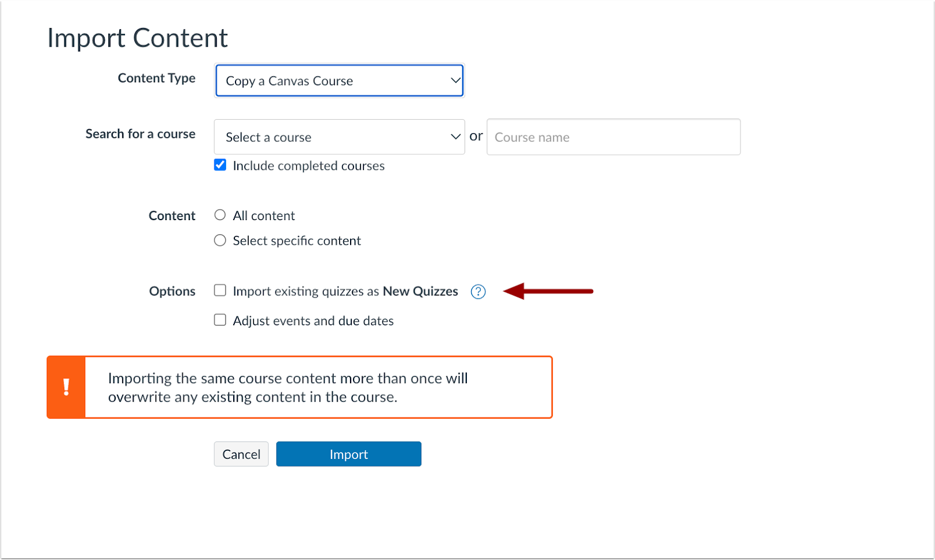The height and width of the screenshot is (560, 935).
Task: Click the Course name text field
Action: 613,137
